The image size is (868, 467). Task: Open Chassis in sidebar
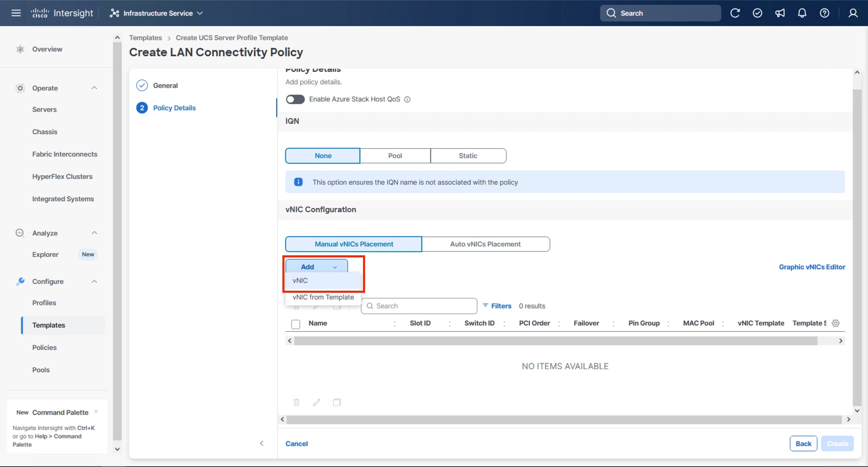tap(45, 132)
